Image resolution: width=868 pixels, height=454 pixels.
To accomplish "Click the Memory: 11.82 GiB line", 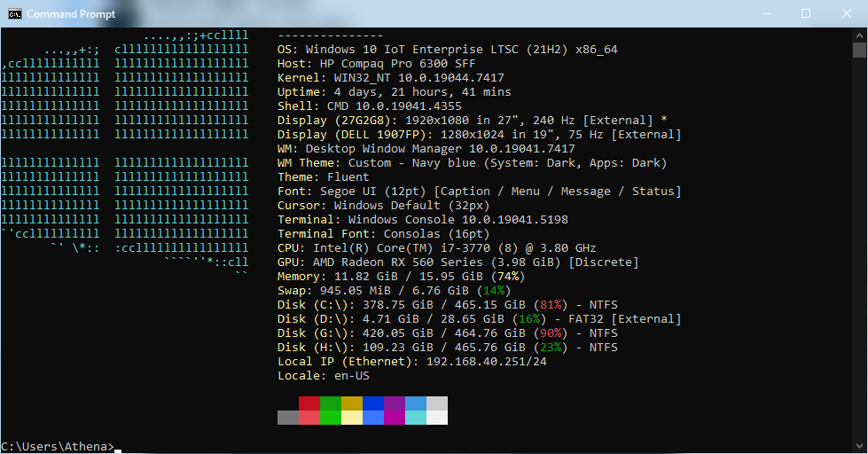I will (x=402, y=277).
